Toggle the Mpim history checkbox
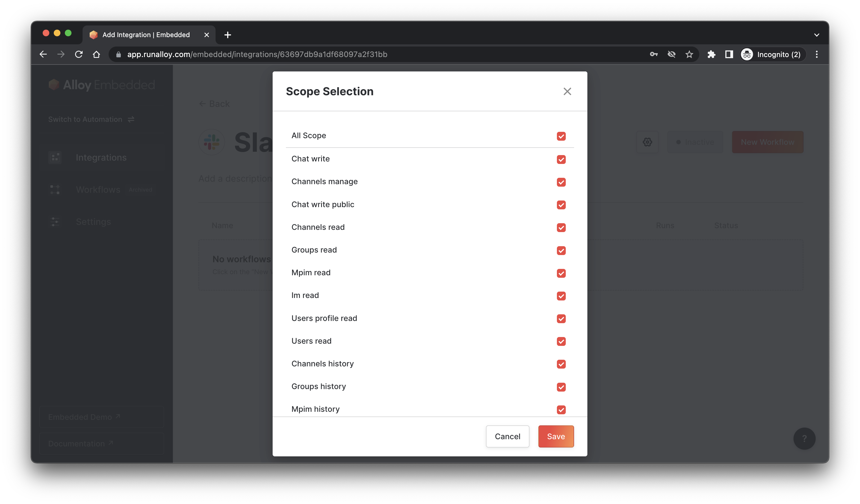This screenshot has height=504, width=860. (561, 410)
